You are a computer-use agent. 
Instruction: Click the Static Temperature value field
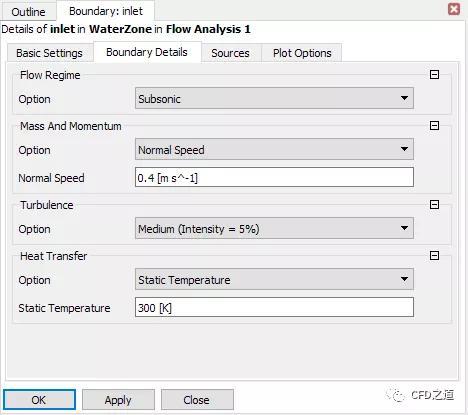pyautogui.click(x=274, y=307)
